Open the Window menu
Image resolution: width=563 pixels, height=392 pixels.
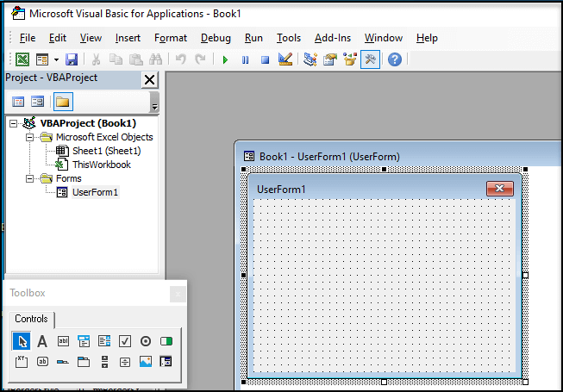pyautogui.click(x=384, y=38)
